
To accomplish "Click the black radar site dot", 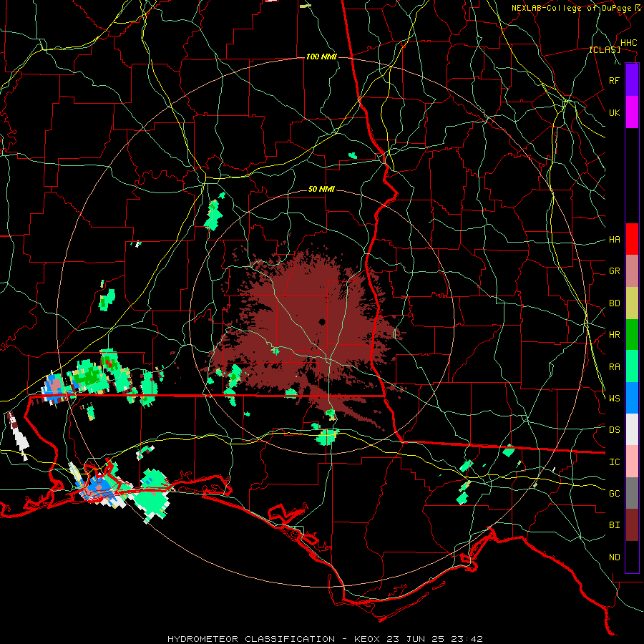I will pyautogui.click(x=322, y=321).
